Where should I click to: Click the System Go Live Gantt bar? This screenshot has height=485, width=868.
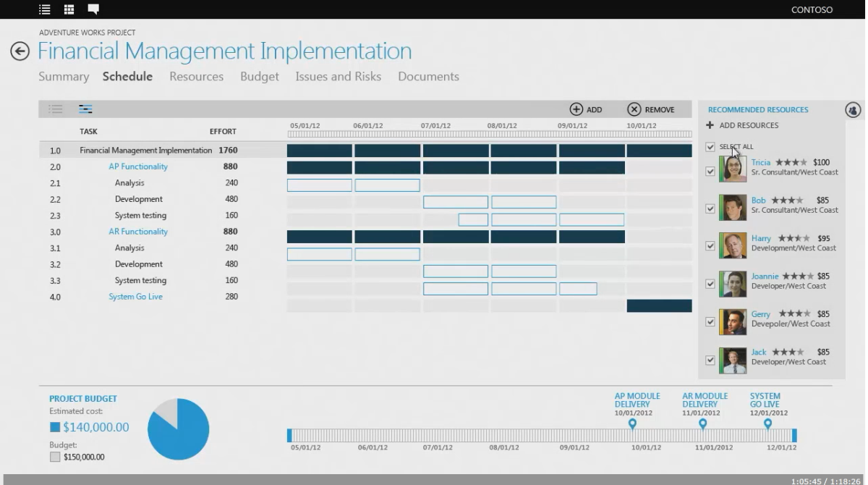[659, 305]
